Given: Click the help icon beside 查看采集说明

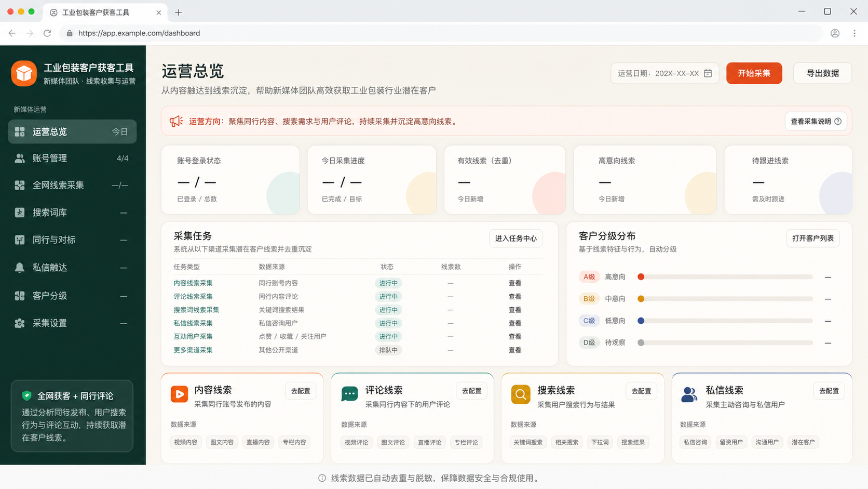Looking at the screenshot, I should 838,121.
